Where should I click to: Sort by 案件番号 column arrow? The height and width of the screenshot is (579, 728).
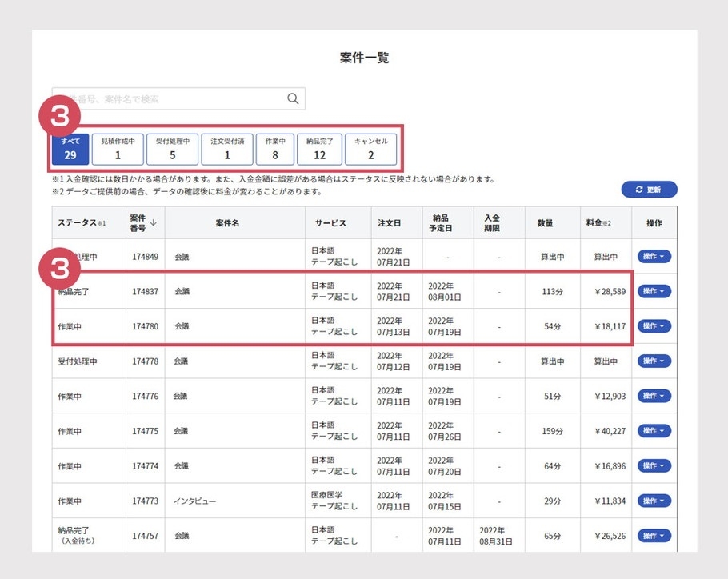[x=153, y=223]
